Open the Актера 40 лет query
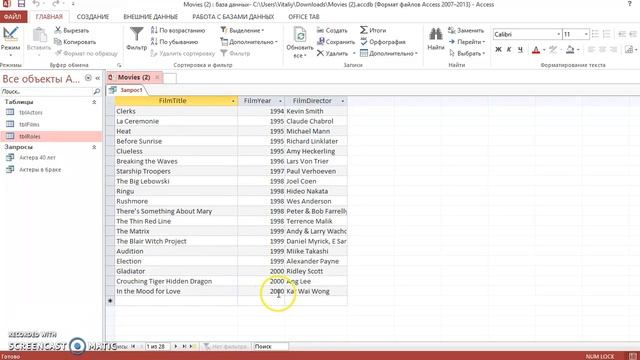 37,158
